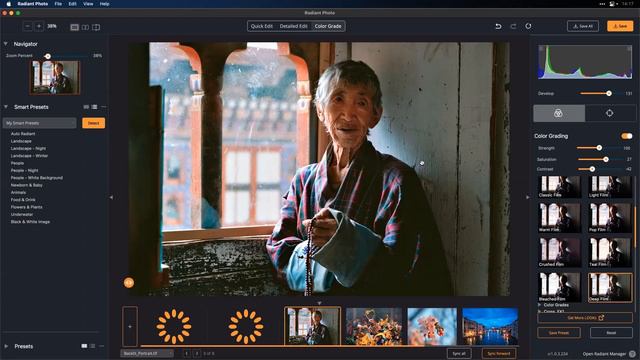The width and height of the screenshot is (640, 360).
Task: Toggle the Color Grading switch off
Action: click(x=627, y=136)
